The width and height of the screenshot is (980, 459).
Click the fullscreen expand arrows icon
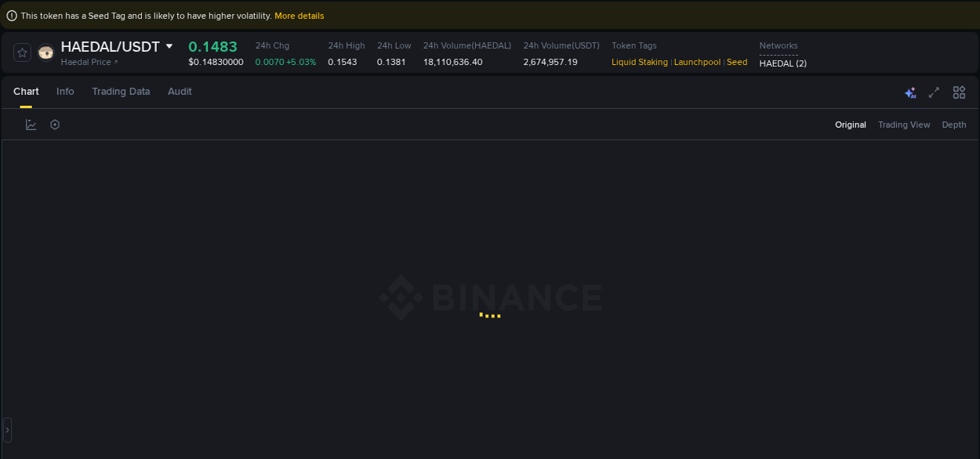click(x=934, y=92)
